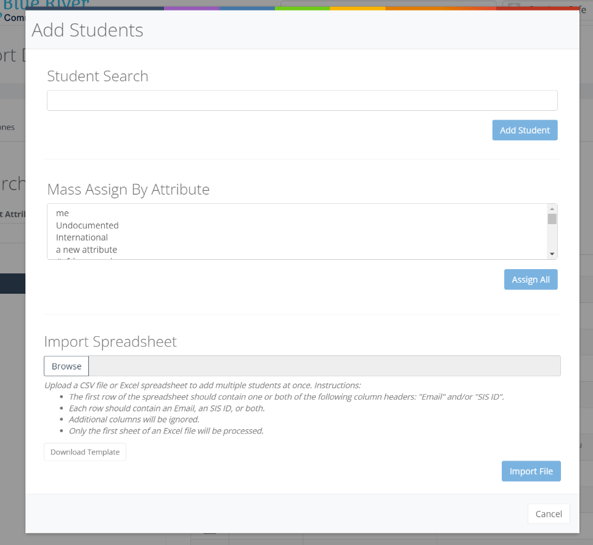This screenshot has width=593, height=545.
Task: Click the Assign All button
Action: click(x=531, y=279)
